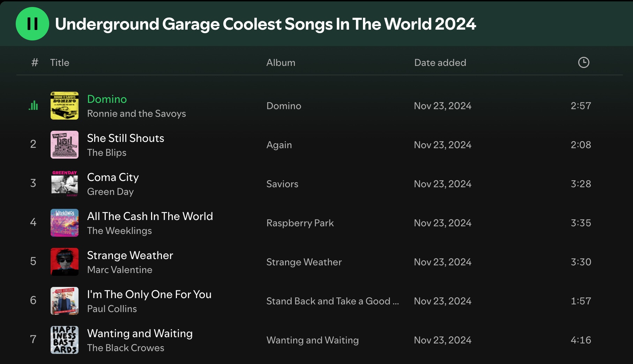Open the Strange Weather cover thumbnail
Viewport: 633px width, 364px height.
point(65,262)
